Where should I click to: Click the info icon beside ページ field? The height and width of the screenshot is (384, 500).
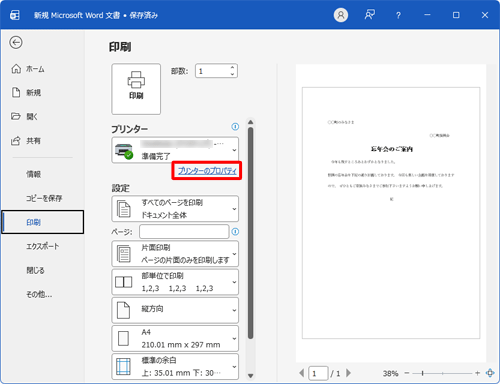pos(235,232)
